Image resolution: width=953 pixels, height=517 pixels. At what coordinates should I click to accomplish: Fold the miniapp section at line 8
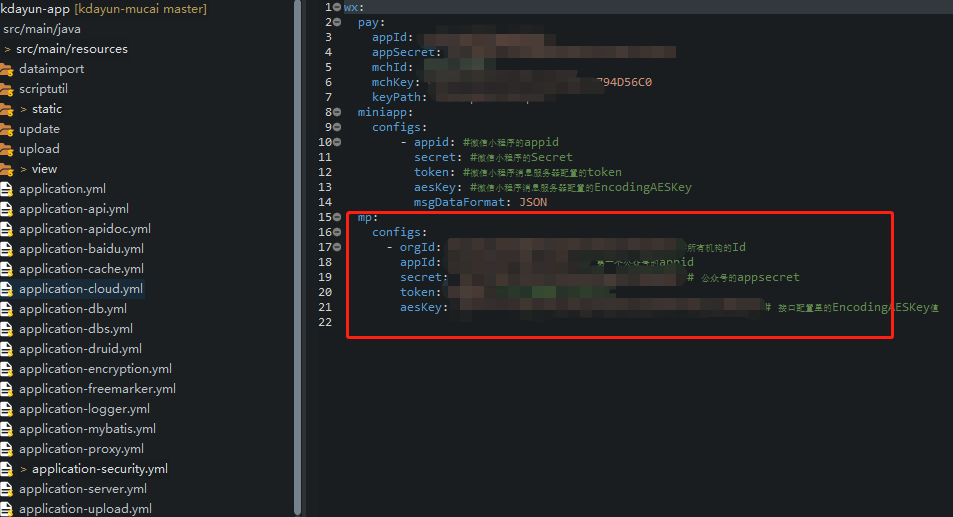point(337,112)
